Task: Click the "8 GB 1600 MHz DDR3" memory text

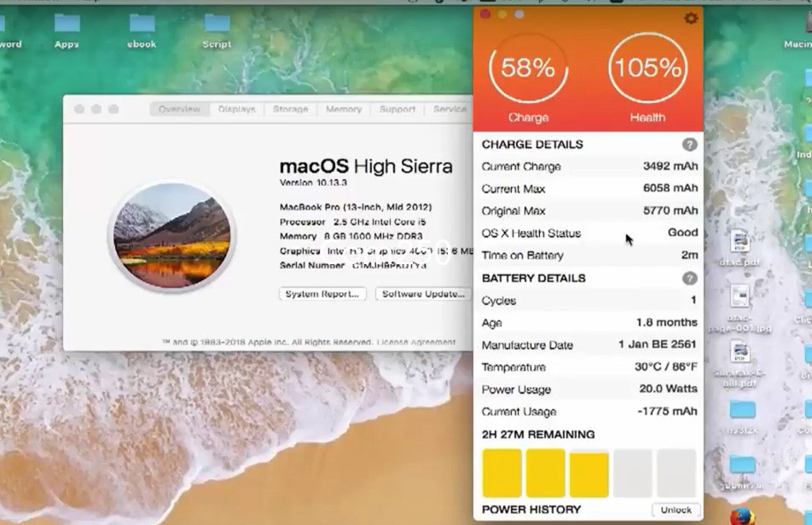Action: pos(374,236)
